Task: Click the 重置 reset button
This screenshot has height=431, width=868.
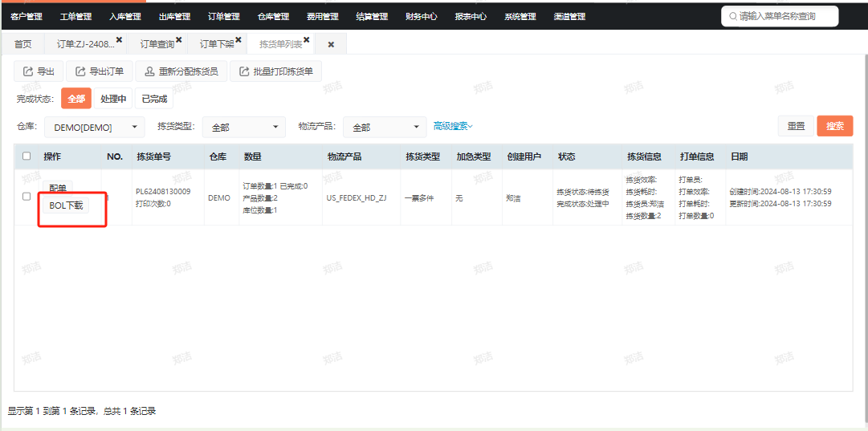Action: click(x=796, y=126)
